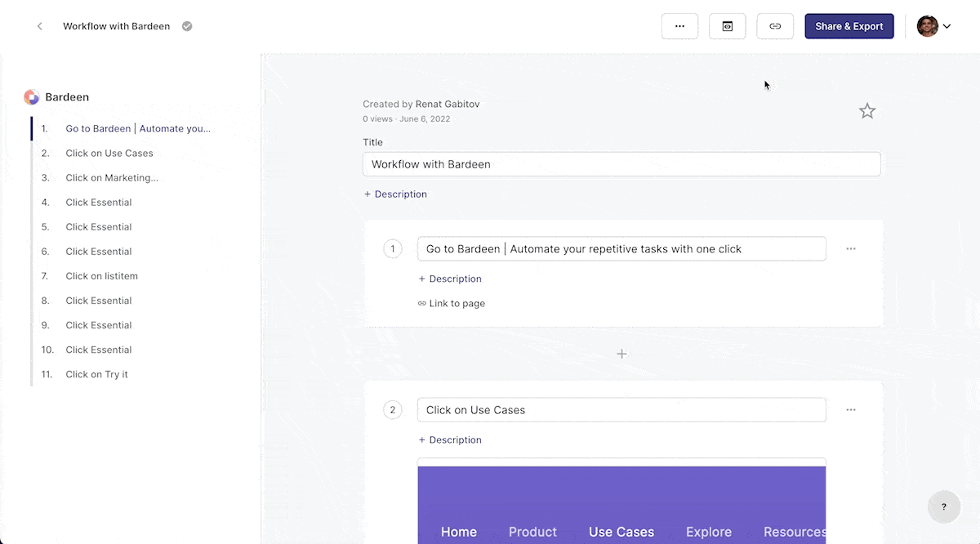Select sidebar step 9 'Click Essential'

point(99,325)
